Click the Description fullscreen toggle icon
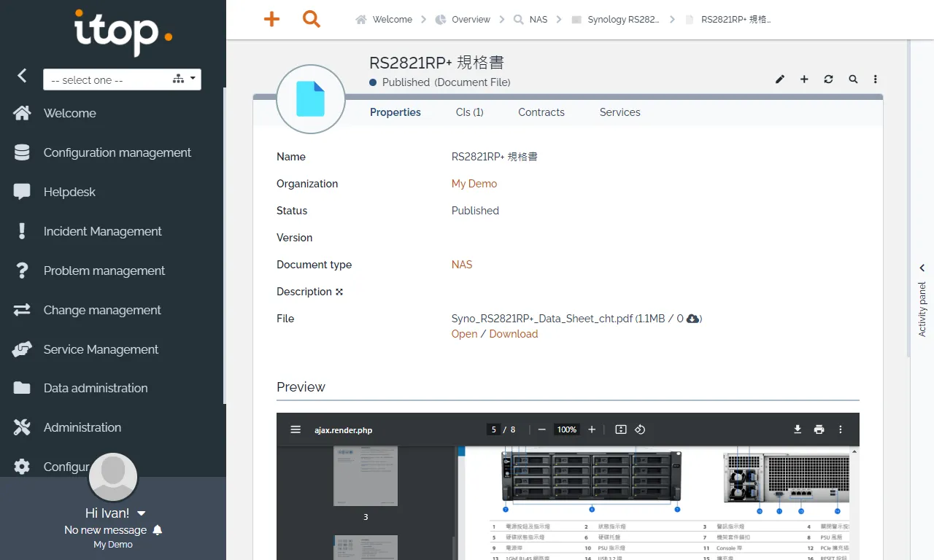The height and width of the screenshot is (560, 934). tap(339, 292)
